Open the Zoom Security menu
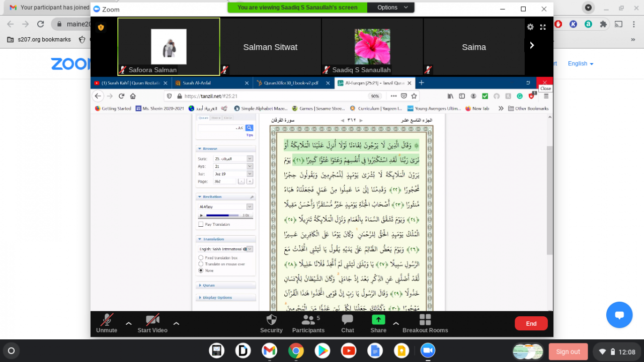 click(x=271, y=323)
